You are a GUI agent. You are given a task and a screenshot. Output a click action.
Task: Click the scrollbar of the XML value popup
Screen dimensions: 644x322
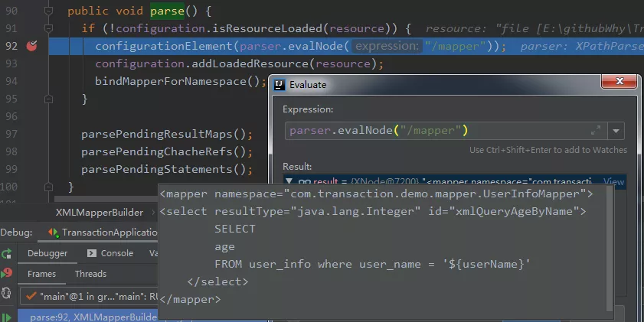click(609, 248)
